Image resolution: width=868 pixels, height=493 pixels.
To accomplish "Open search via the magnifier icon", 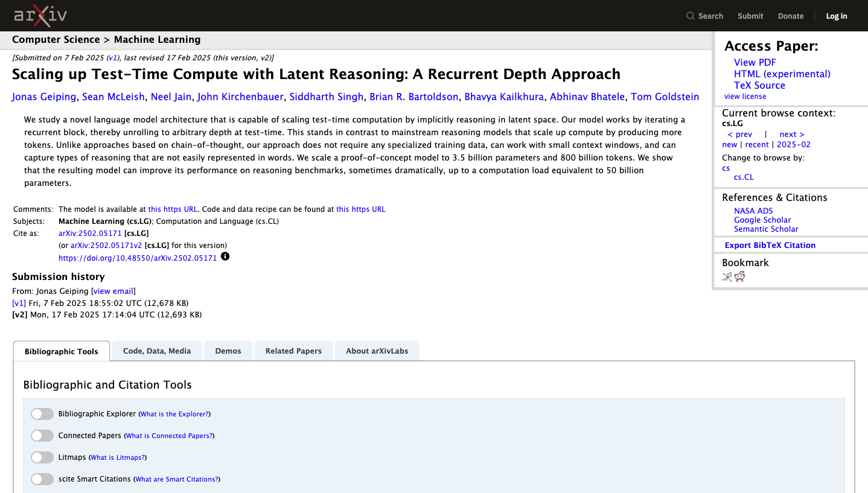I will [x=691, y=16].
